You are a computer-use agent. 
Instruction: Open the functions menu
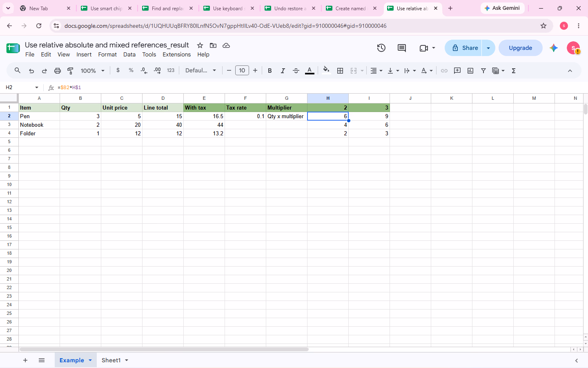[514, 71]
